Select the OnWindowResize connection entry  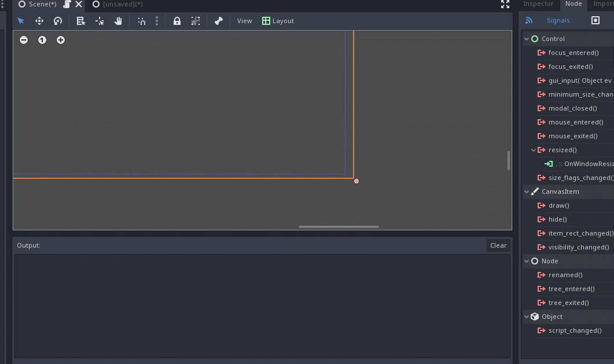point(579,163)
